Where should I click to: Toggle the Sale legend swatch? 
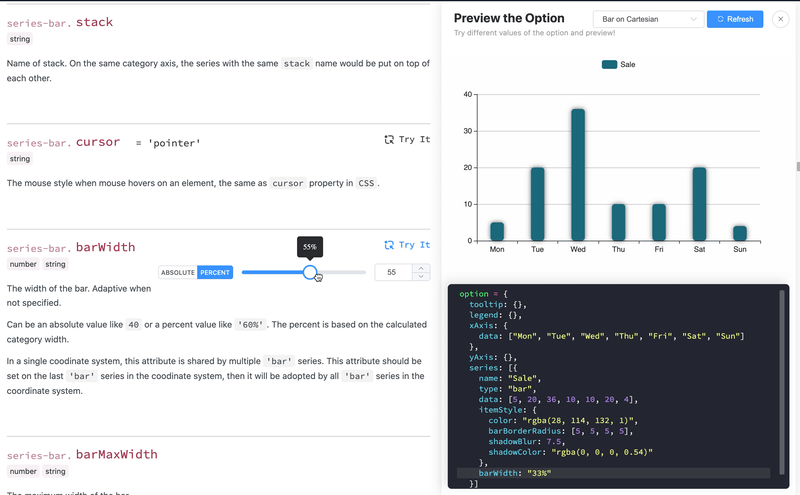[x=609, y=64]
